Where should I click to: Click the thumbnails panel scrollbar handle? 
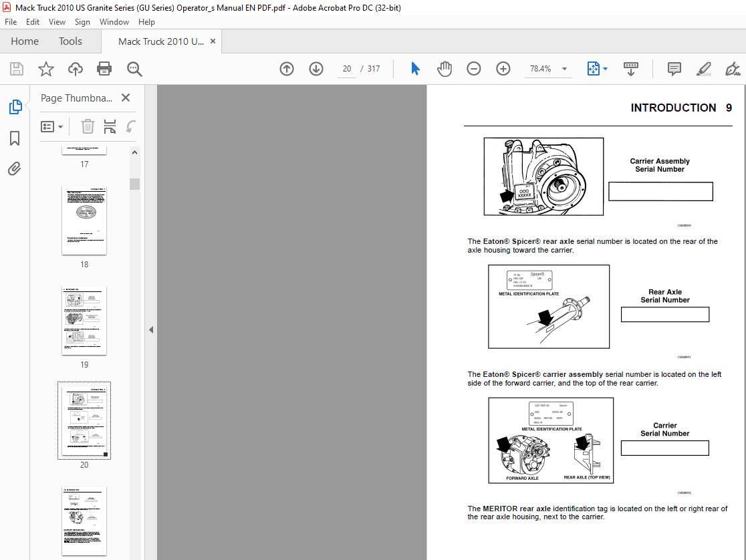pyautogui.click(x=134, y=184)
